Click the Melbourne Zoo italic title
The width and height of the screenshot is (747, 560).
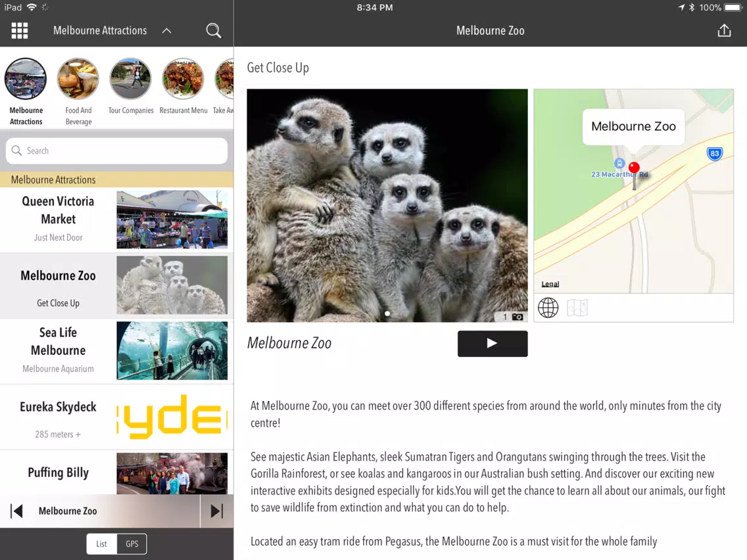[x=289, y=343]
